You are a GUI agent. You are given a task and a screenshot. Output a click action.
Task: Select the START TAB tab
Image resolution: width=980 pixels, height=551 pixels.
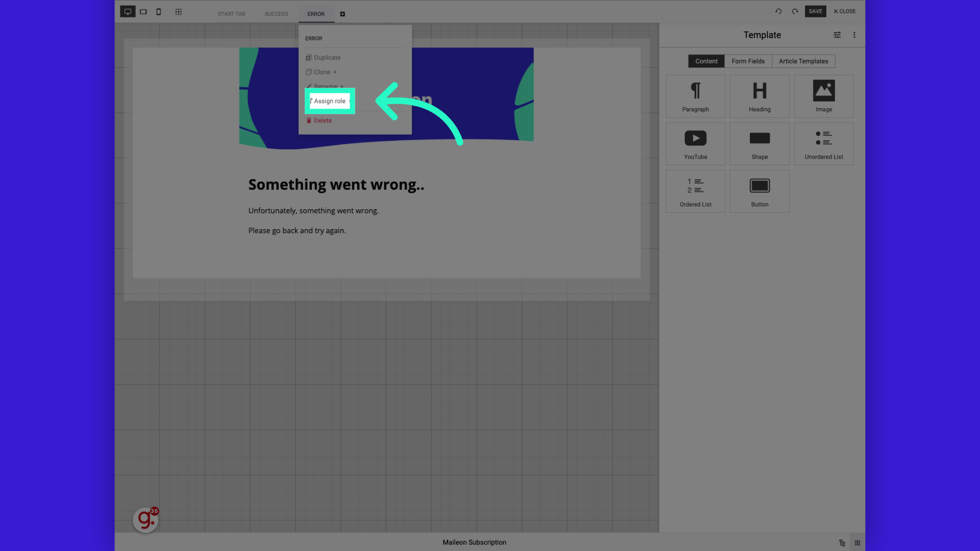231,13
